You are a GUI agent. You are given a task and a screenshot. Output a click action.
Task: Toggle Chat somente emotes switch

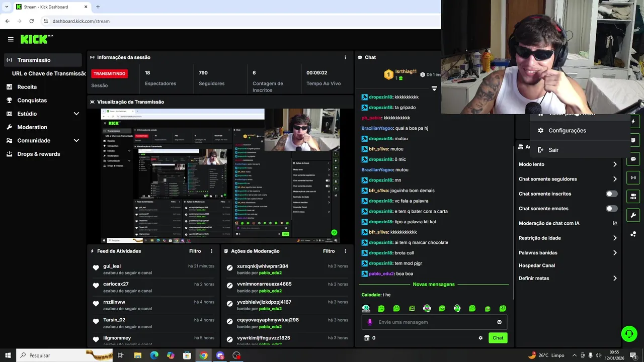point(611,209)
